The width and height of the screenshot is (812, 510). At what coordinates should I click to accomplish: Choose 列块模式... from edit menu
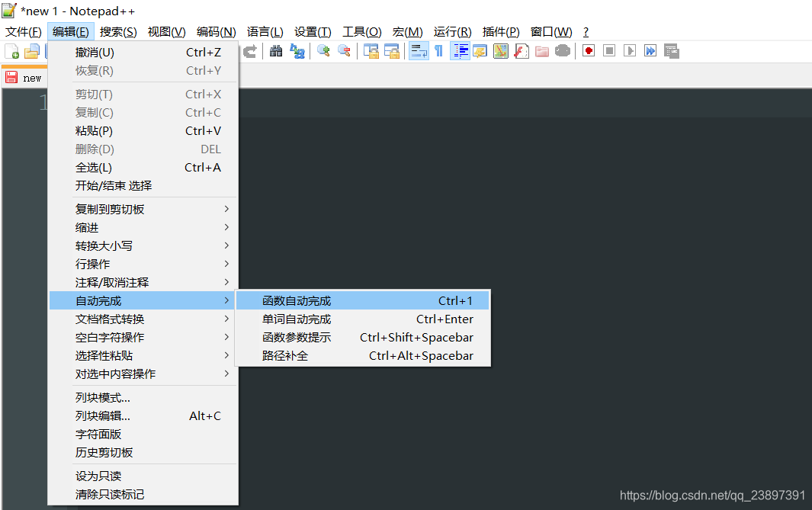(143, 398)
